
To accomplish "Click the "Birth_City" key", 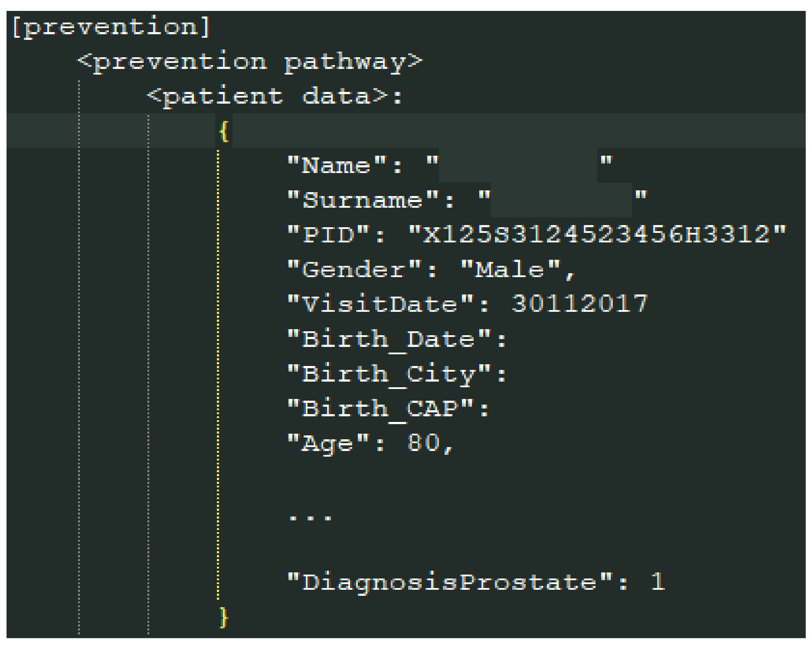I will pos(389,374).
